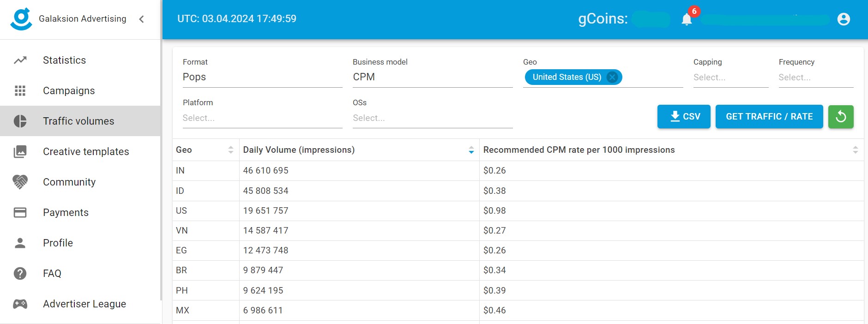Click the Creative templates image icon
This screenshot has height=324, width=868.
pos(20,151)
